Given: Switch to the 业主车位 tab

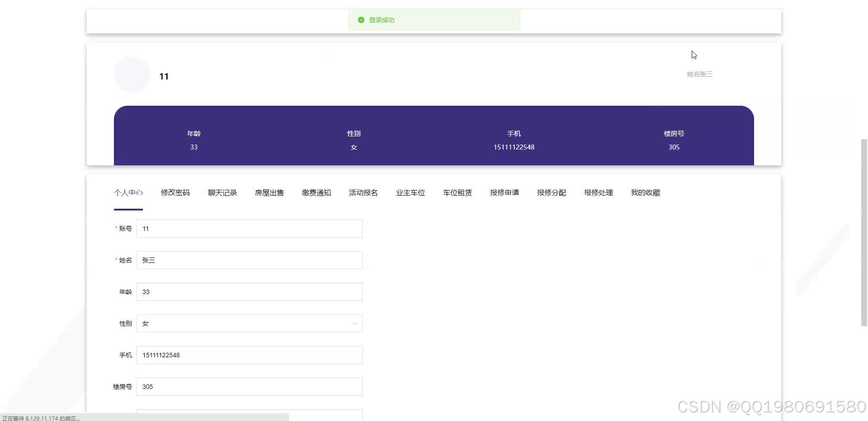Looking at the screenshot, I should pos(410,193).
